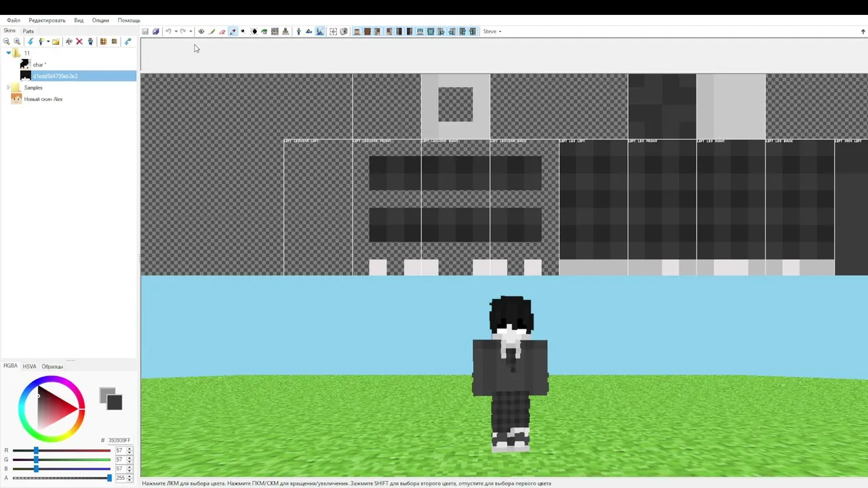Click the hex color input field 393939FF
This screenshot has height=488, width=868.
tap(119, 441)
